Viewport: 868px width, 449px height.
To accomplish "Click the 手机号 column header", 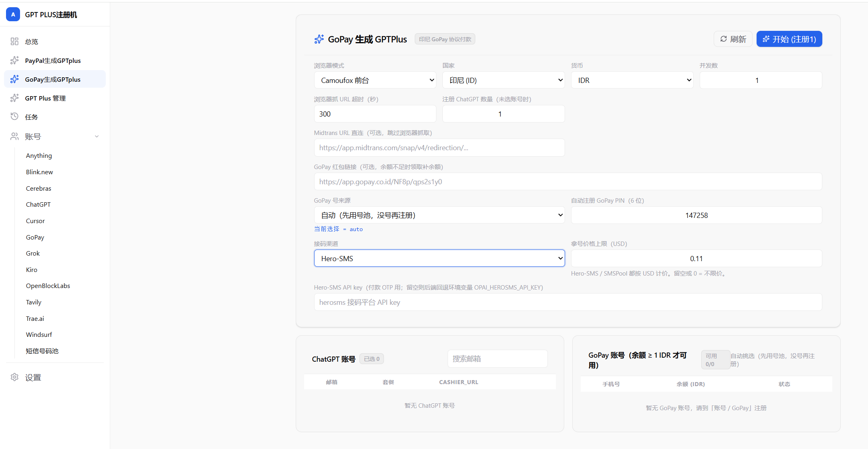I will coord(611,384).
